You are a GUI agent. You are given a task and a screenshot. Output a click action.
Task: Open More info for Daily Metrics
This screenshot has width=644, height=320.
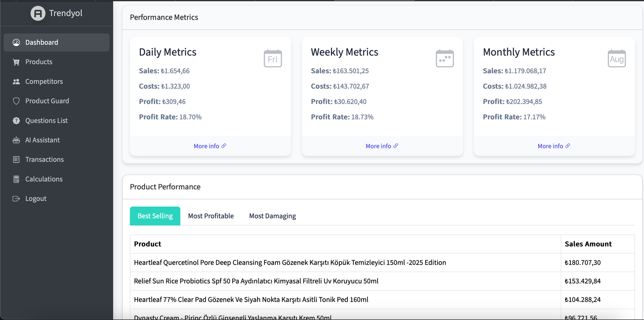(210, 146)
